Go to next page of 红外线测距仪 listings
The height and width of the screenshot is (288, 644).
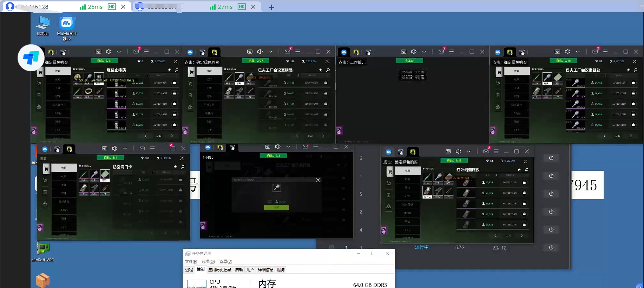pyautogui.click(x=522, y=236)
